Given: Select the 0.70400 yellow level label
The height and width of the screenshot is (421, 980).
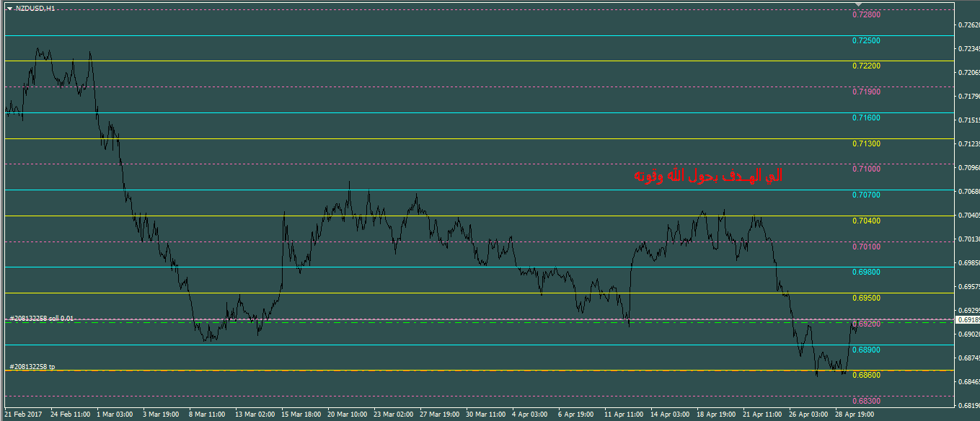Looking at the screenshot, I should coord(866,221).
